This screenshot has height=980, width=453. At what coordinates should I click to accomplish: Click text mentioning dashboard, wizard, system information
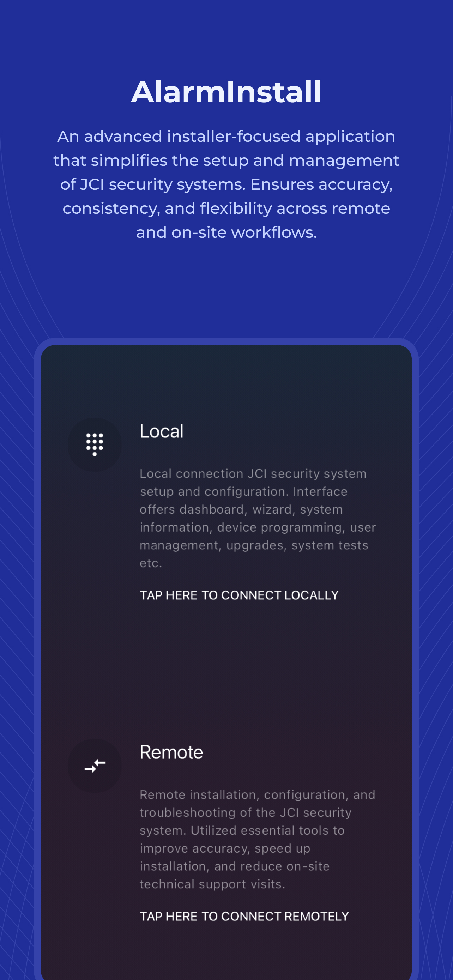[x=258, y=518]
